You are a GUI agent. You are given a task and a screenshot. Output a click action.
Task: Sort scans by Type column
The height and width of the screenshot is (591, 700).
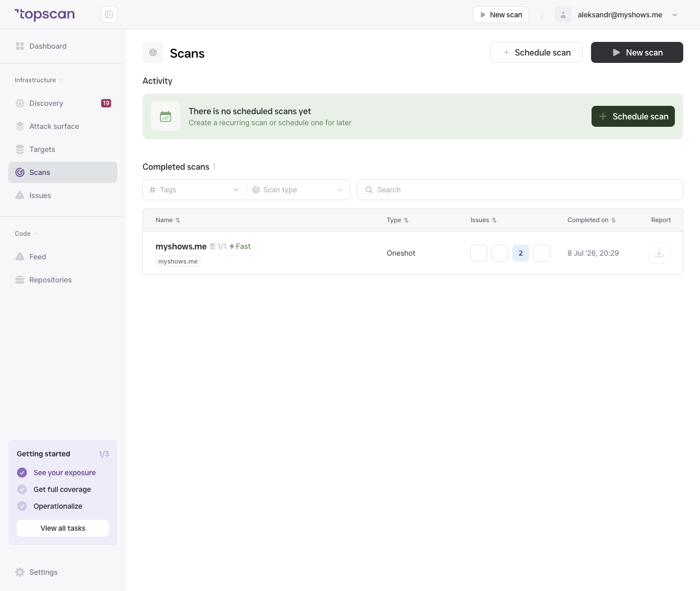point(397,220)
